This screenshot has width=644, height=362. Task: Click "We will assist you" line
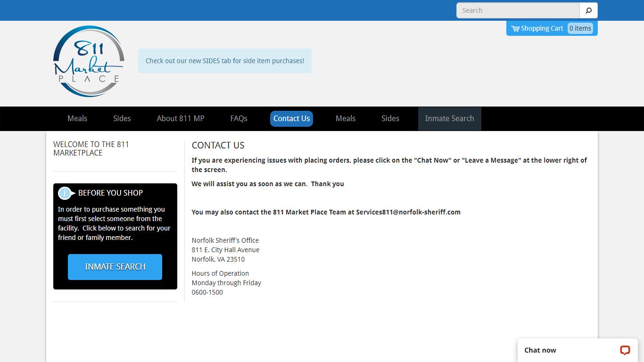point(268,184)
